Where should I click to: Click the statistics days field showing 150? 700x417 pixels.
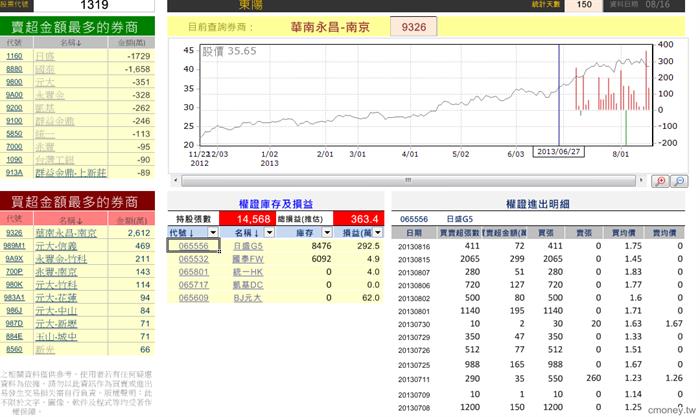coord(584,5)
